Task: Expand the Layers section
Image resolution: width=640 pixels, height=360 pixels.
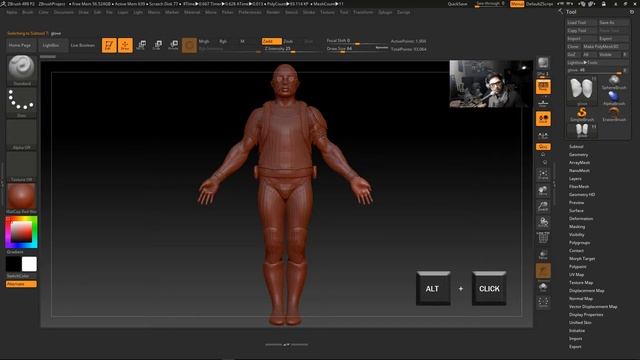Action: (x=576, y=179)
